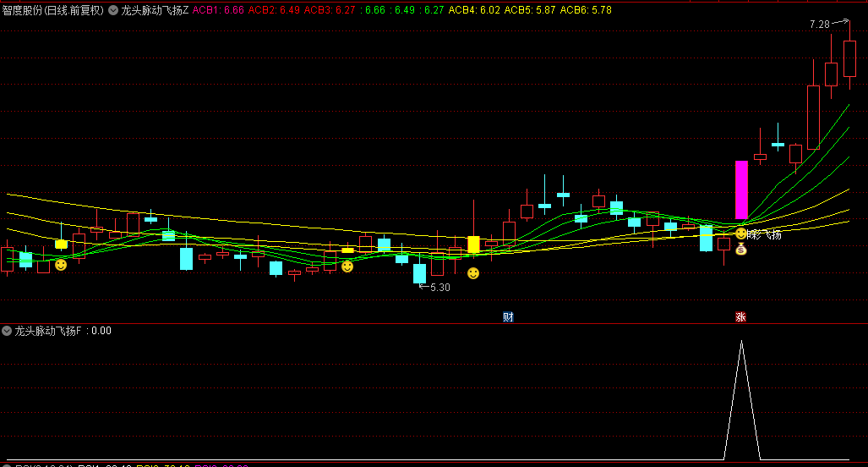This screenshot has height=467, width=868.
Task: Click the magenta ACB1: 6.66 value
Action: 218,10
